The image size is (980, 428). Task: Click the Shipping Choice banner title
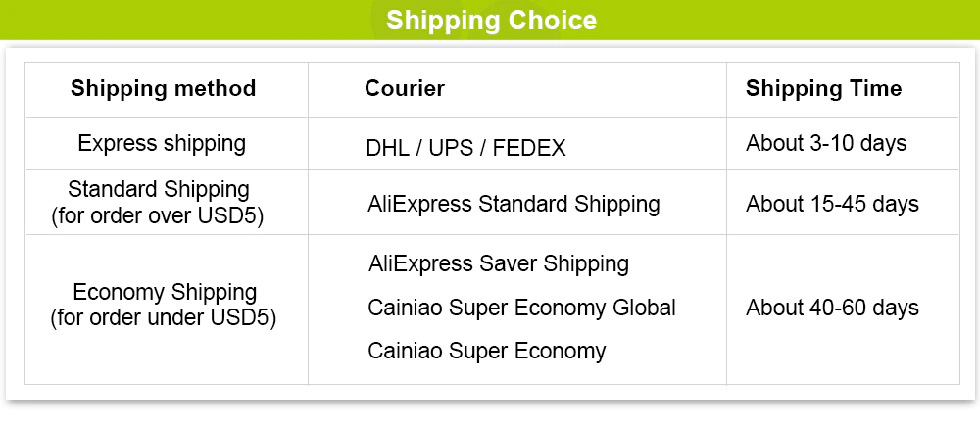(490, 21)
